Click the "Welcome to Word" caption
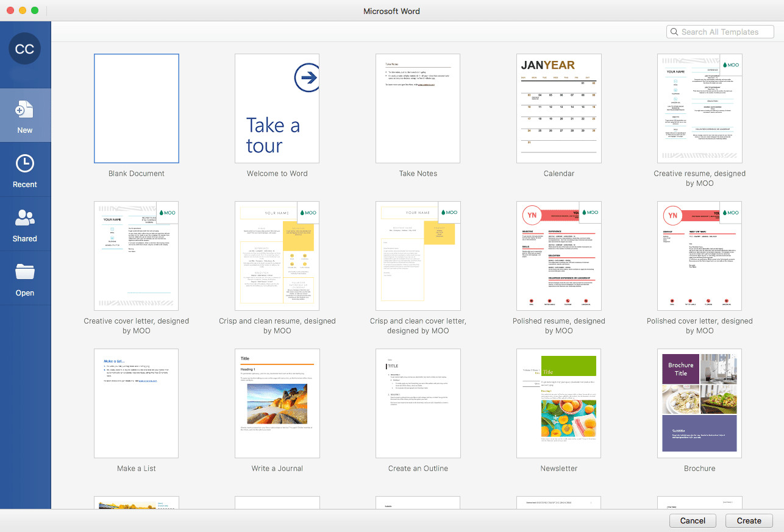 [x=277, y=174]
